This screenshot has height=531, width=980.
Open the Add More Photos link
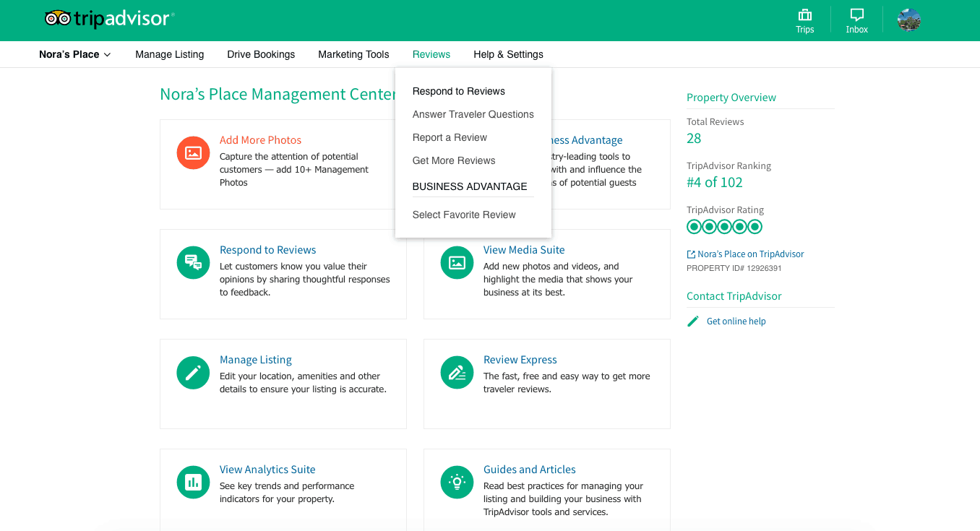pyautogui.click(x=260, y=140)
